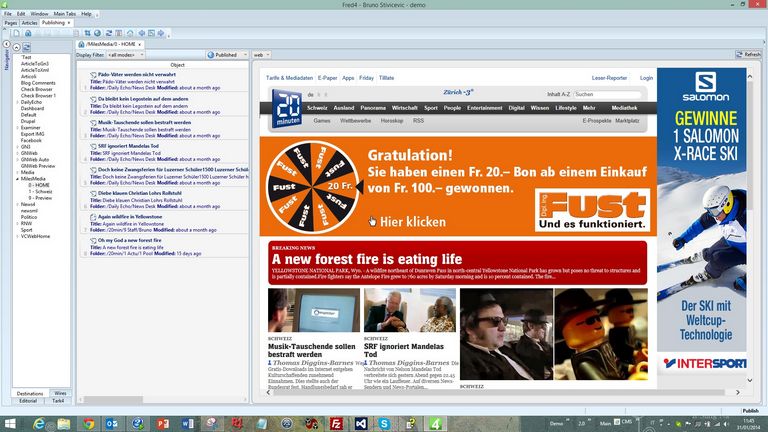Click the blue back arrow toolbar icon
This screenshot has width=768, height=432.
[142, 33]
